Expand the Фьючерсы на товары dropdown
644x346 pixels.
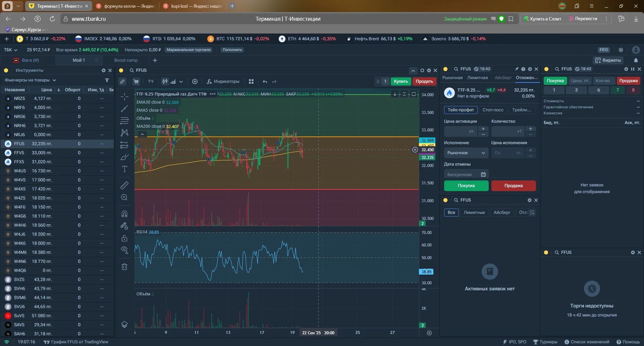coord(30,80)
